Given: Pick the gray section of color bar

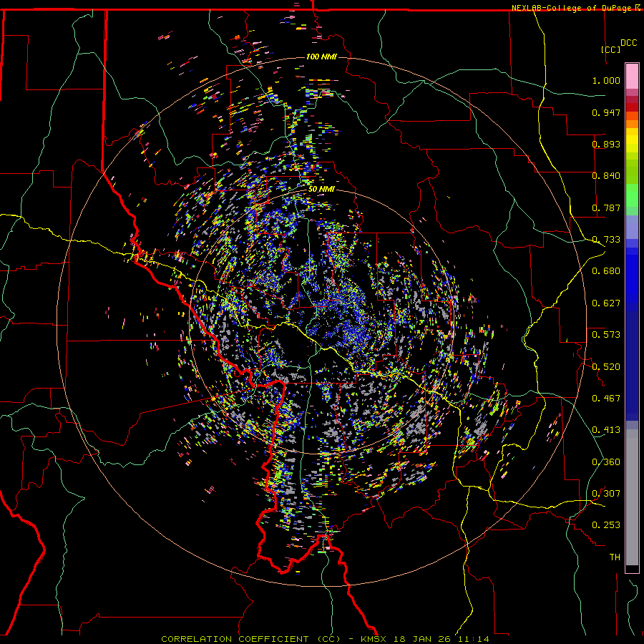Looking at the screenshot, I should [x=632, y=497].
